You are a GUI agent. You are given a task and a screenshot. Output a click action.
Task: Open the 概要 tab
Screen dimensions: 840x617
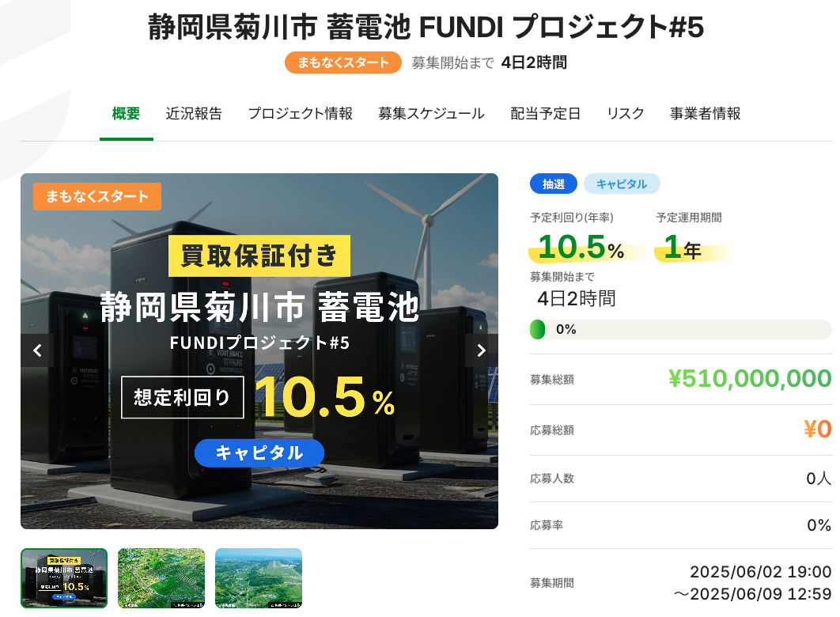point(126,114)
